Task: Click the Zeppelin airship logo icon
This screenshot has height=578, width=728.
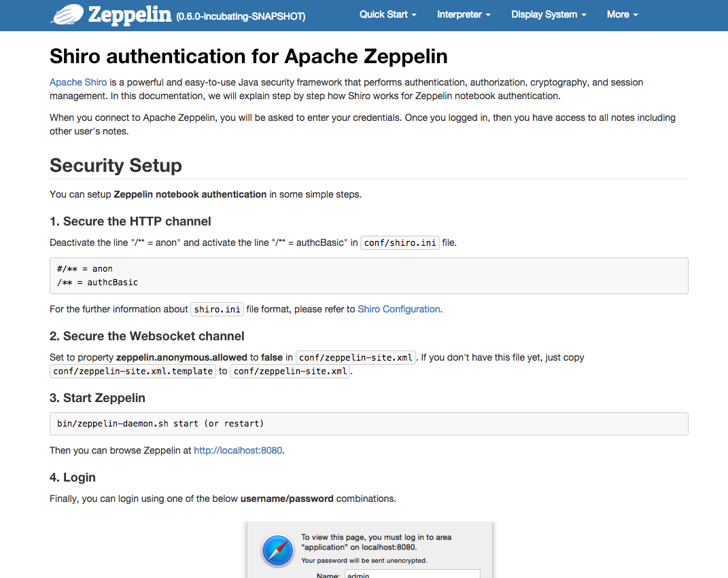Action: (x=66, y=14)
